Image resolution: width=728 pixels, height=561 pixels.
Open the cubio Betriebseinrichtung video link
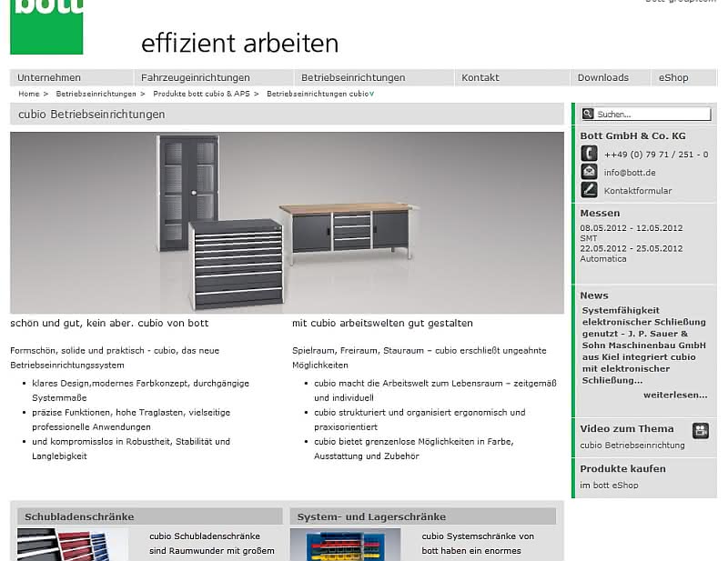click(x=632, y=445)
